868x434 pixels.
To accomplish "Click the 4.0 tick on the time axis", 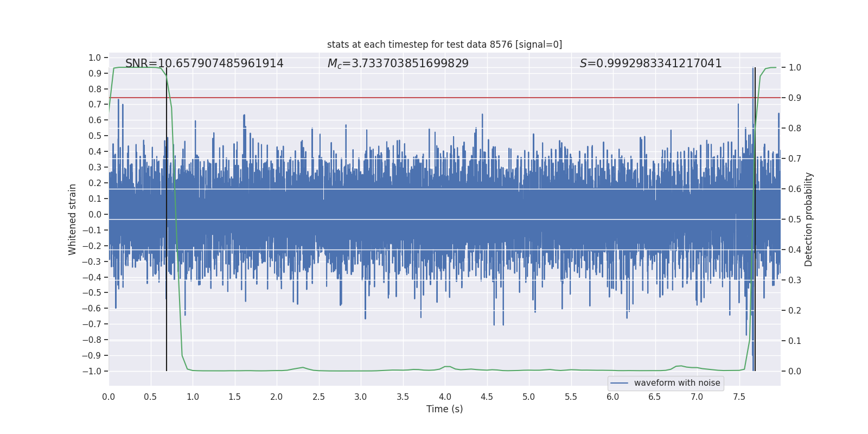I will point(445,397).
